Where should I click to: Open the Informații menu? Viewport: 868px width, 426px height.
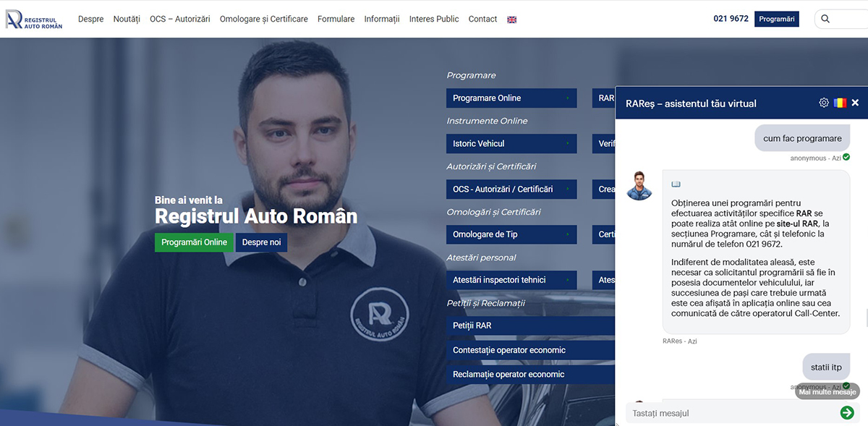pos(382,19)
